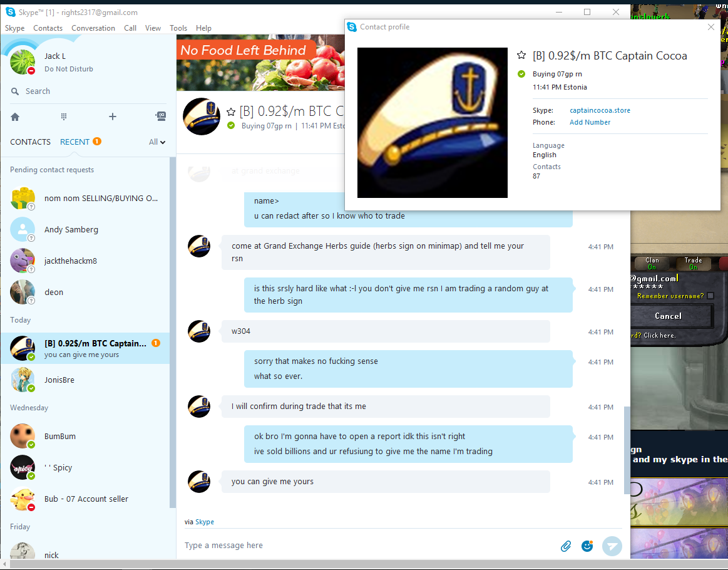728x570 pixels.
Task: Select nom nom SELLING/BUYING pending contact
Action: pyautogui.click(x=85, y=199)
